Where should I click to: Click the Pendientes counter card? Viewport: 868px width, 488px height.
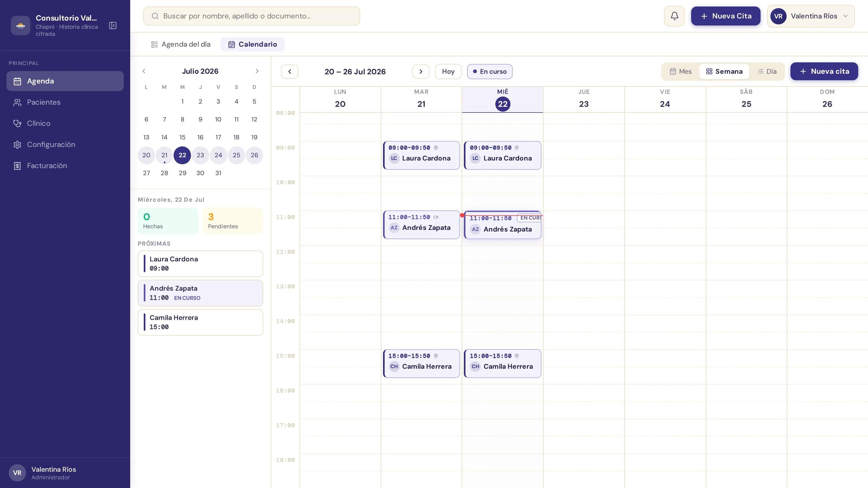pos(233,221)
